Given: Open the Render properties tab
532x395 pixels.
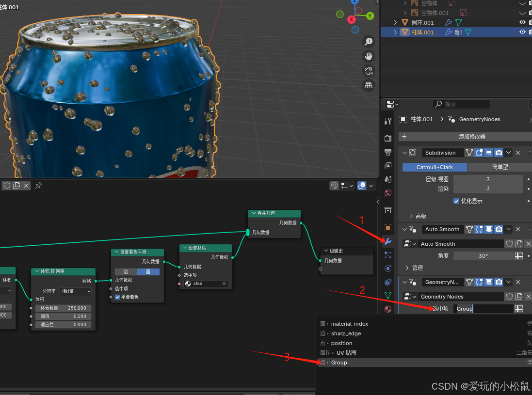Looking at the screenshot, I should pyautogui.click(x=388, y=138).
